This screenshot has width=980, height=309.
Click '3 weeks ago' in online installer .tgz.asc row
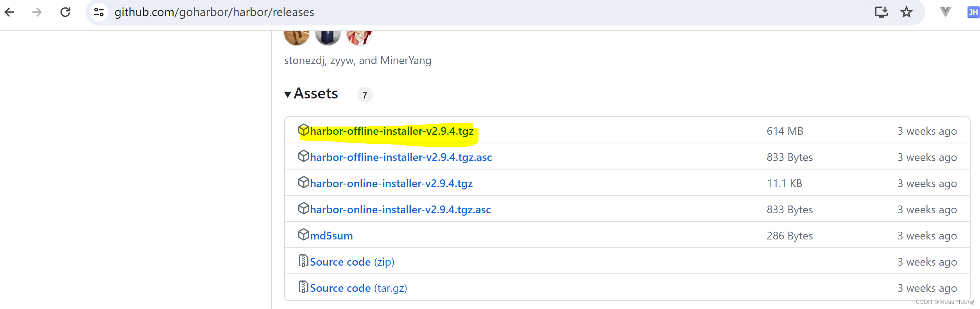pos(927,210)
